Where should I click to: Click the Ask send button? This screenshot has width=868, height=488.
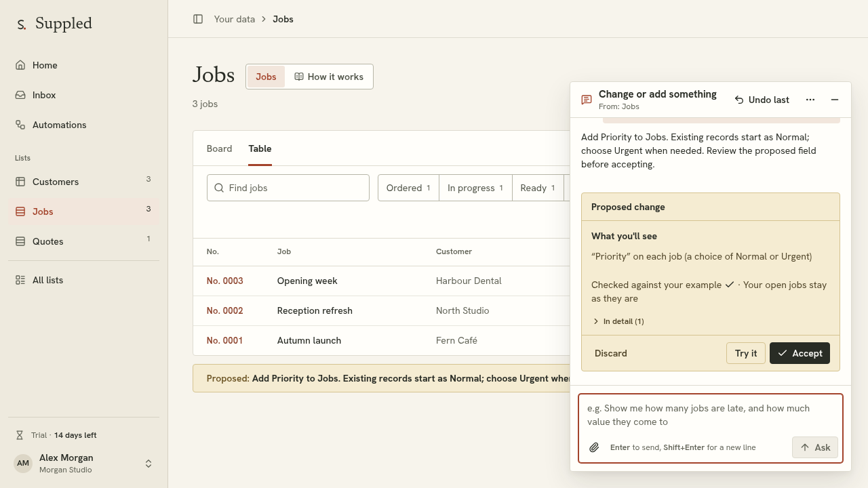coord(815,447)
